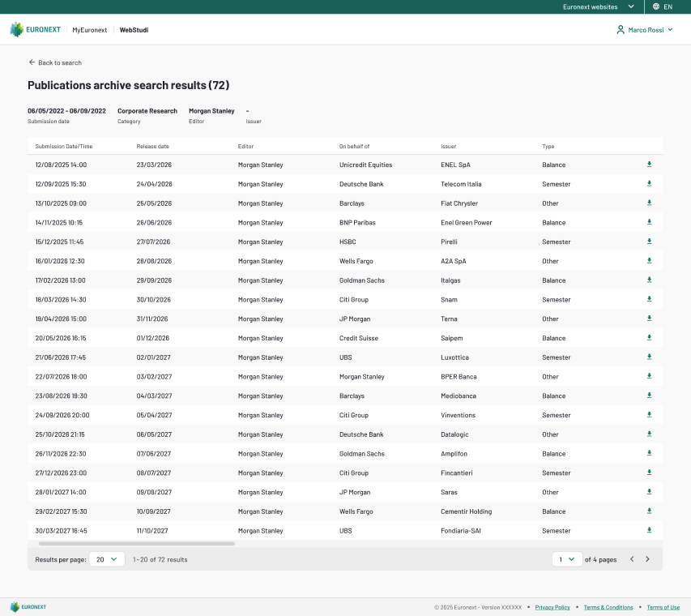Go to the next results page
691x616 pixels.
click(647, 559)
